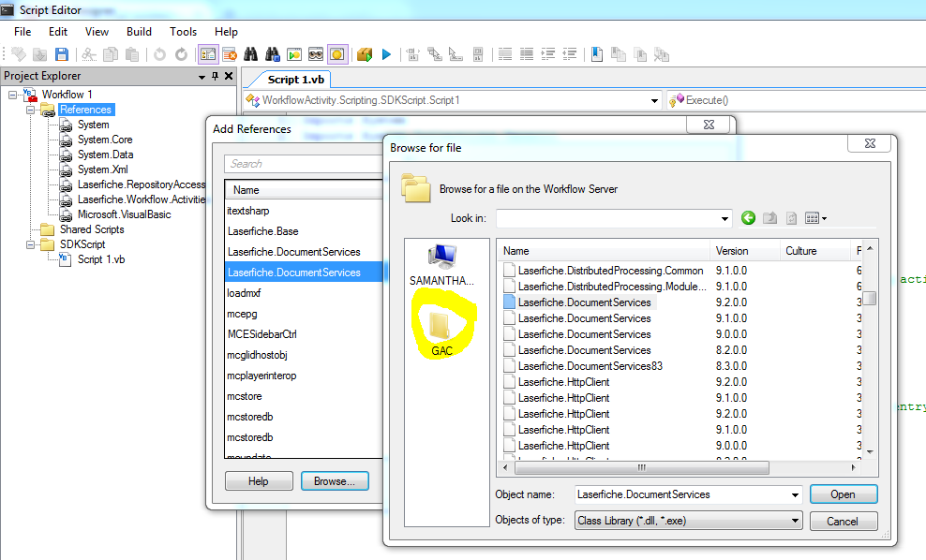Click the Search field in Add References
Viewport: 926px width, 560px height.
[x=304, y=164]
